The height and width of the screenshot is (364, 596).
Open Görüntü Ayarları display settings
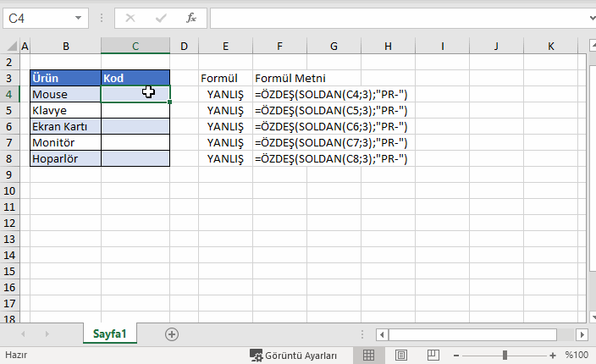point(293,356)
